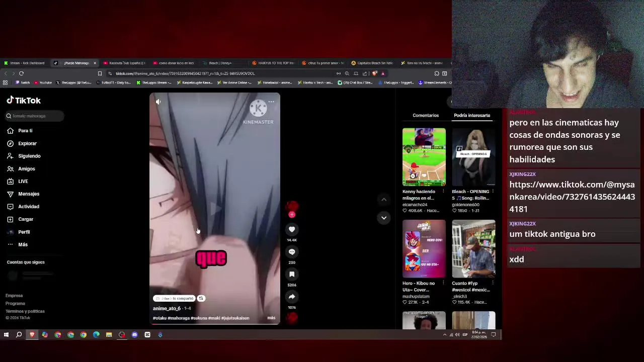Open the 'Cuanto #fyp' video thumbnail
This screenshot has width=644, height=362.
pos(473,248)
